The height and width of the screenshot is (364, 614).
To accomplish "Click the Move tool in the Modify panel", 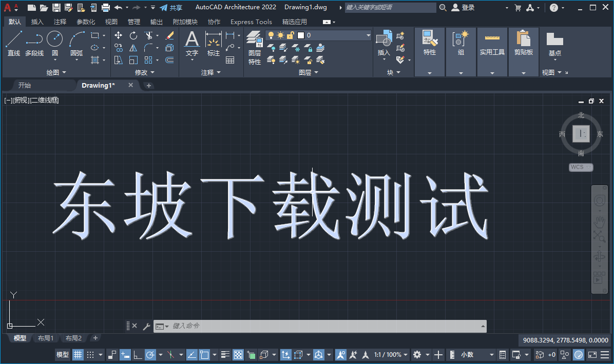I will coord(118,35).
